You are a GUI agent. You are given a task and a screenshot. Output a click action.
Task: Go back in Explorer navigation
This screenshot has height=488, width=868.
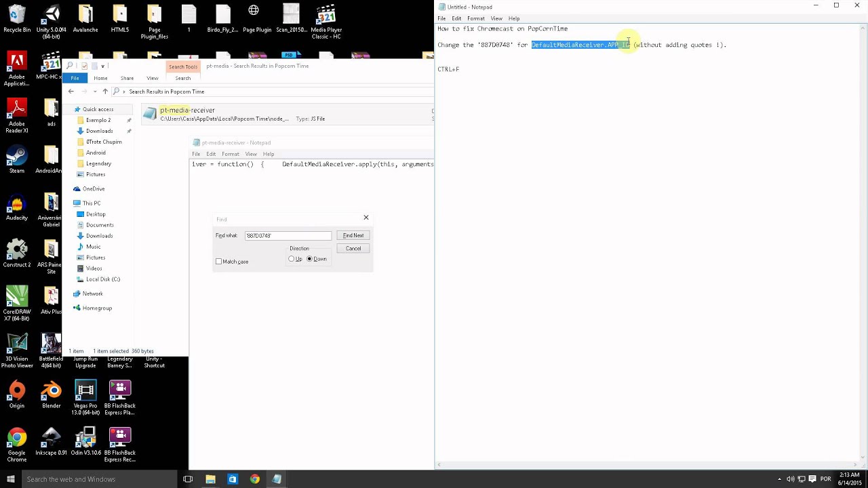point(71,91)
